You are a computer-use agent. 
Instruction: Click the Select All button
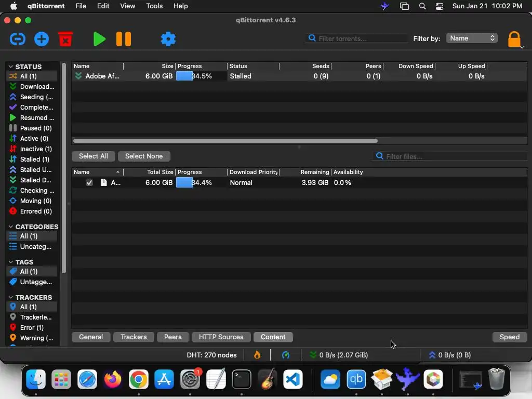94,156
